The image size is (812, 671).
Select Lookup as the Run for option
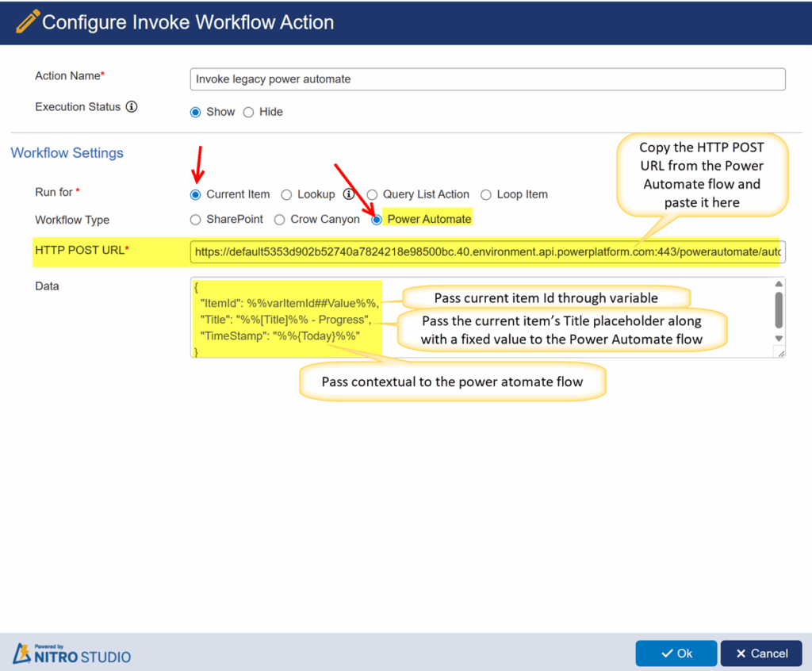(x=287, y=194)
